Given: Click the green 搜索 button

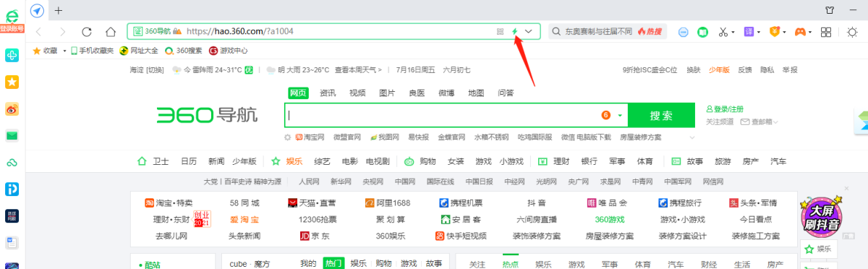Looking at the screenshot, I should (x=661, y=116).
